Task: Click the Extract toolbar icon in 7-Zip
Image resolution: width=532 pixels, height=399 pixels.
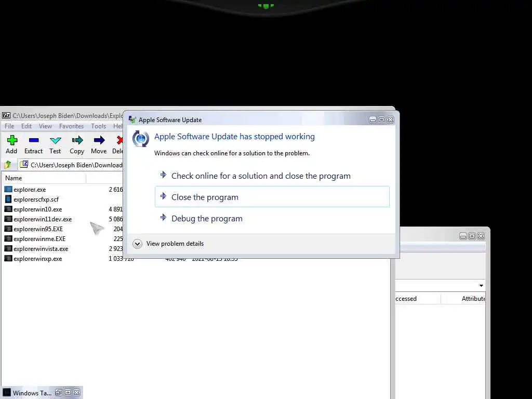Action: tap(34, 140)
